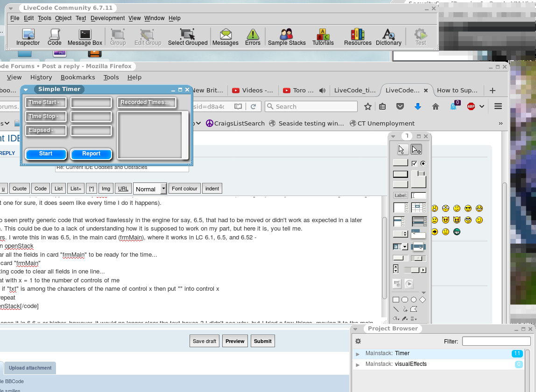
Task: Switch to Run (browse) pointer tool
Action: (402, 149)
